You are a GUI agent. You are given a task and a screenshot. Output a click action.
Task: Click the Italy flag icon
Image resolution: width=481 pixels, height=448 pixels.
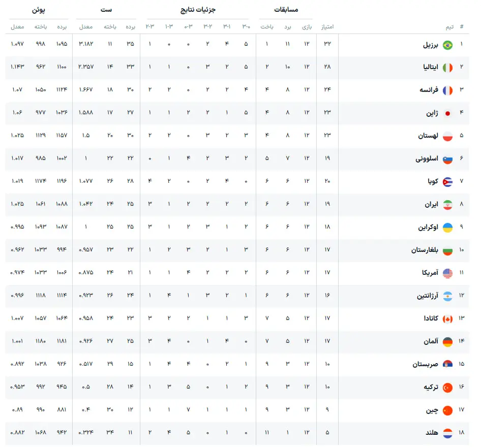[447, 68]
